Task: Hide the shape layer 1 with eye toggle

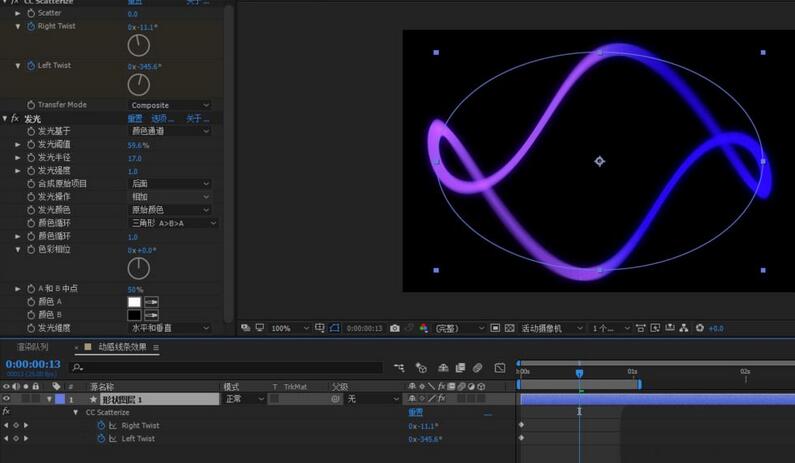Action: [6, 399]
